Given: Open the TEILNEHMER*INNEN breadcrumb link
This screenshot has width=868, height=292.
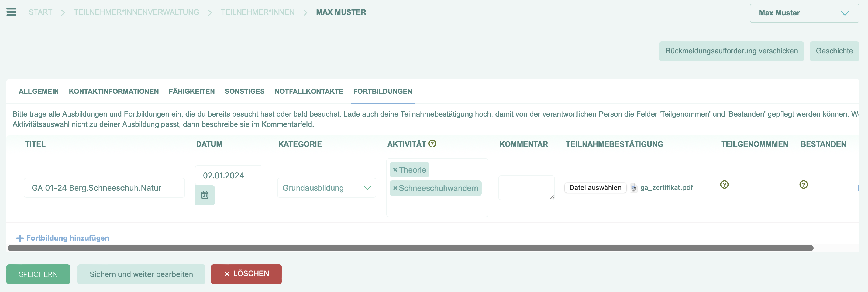Looking at the screenshot, I should tap(258, 12).
